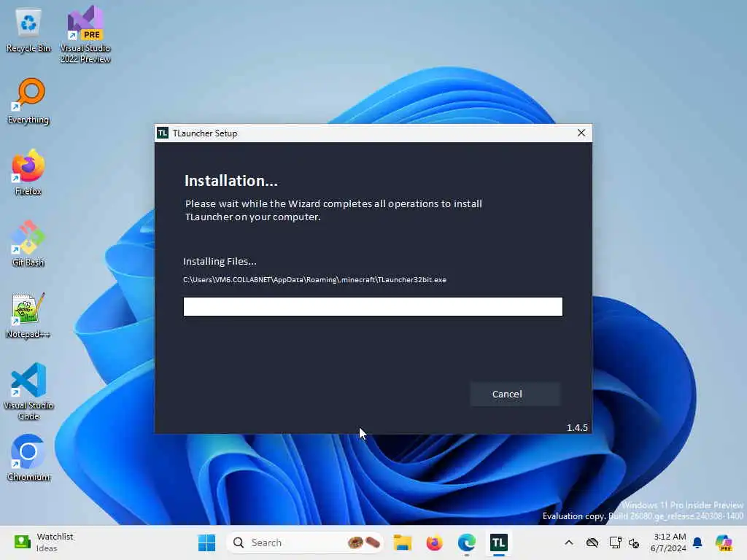This screenshot has width=747, height=560.
Task: Select the Chromium desktop shortcut
Action: point(28,458)
